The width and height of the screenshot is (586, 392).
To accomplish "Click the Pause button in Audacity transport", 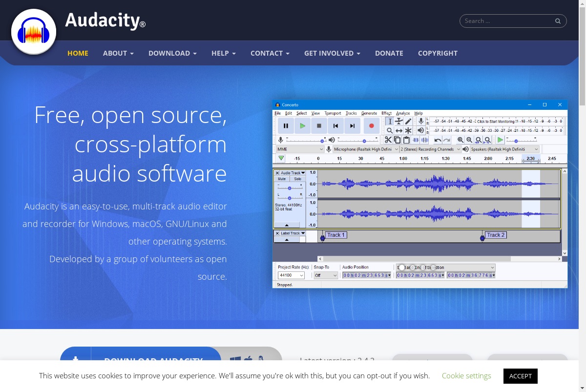I will tap(286, 126).
